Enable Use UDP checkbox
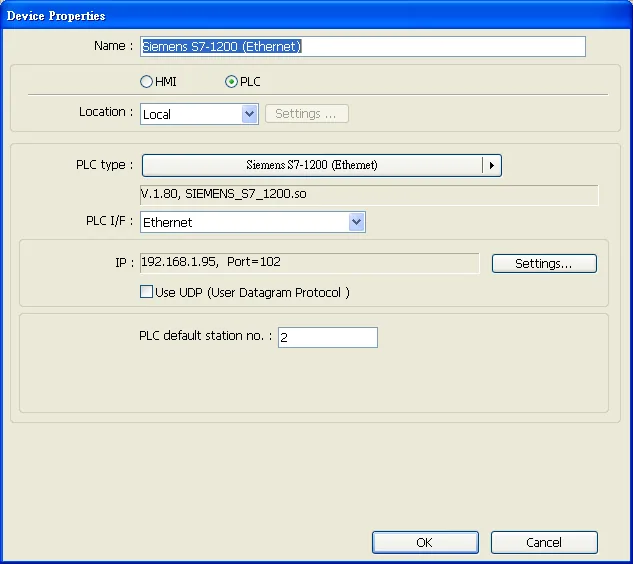The height and width of the screenshot is (564, 633). (x=146, y=291)
